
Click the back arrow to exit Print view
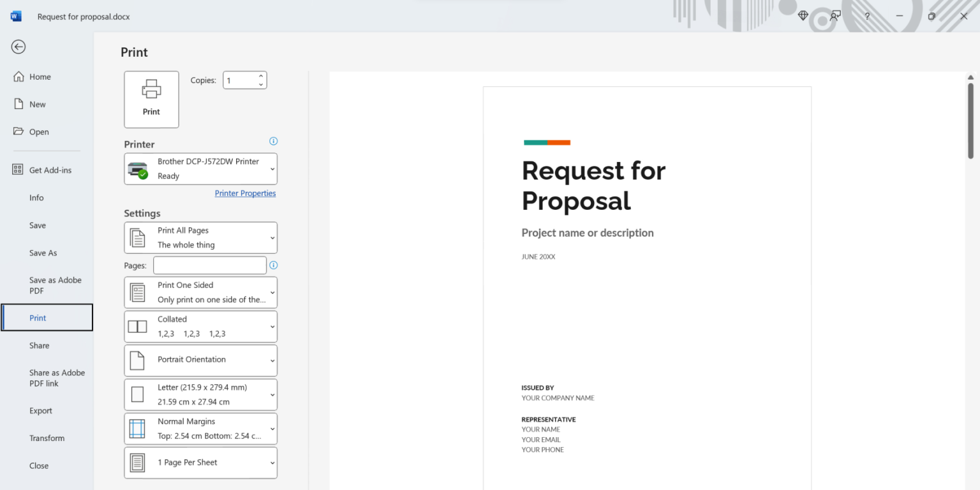(18, 47)
